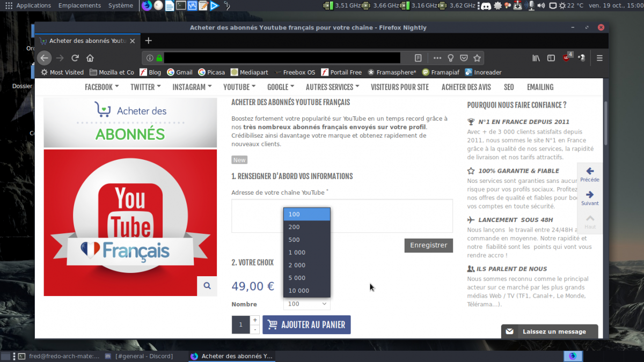This screenshot has height=362, width=644.
Task: Go to the Firefox home page
Action: [x=90, y=58]
